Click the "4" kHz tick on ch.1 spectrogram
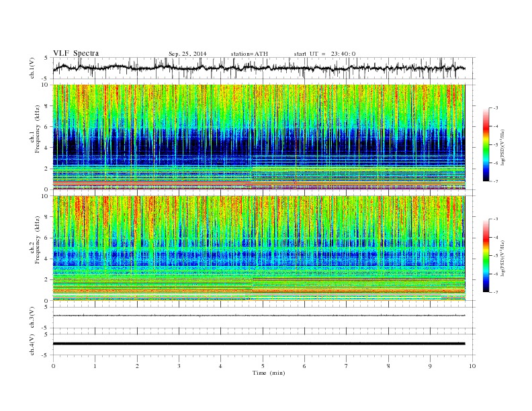 point(46,148)
